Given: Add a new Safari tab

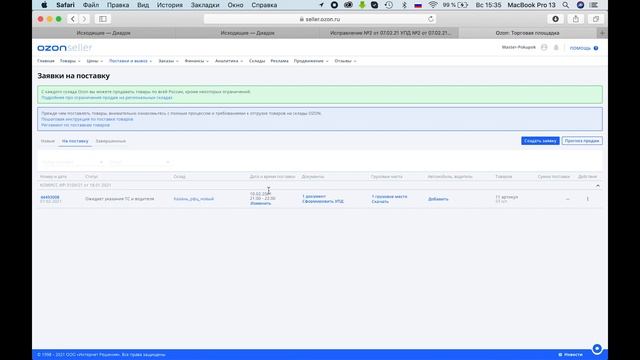Looking at the screenshot, I should pos(602,33).
